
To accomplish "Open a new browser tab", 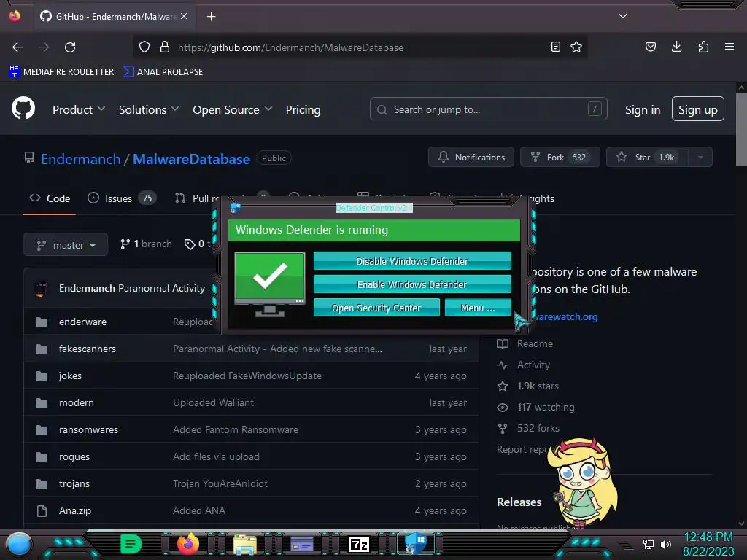I will (x=211, y=17).
